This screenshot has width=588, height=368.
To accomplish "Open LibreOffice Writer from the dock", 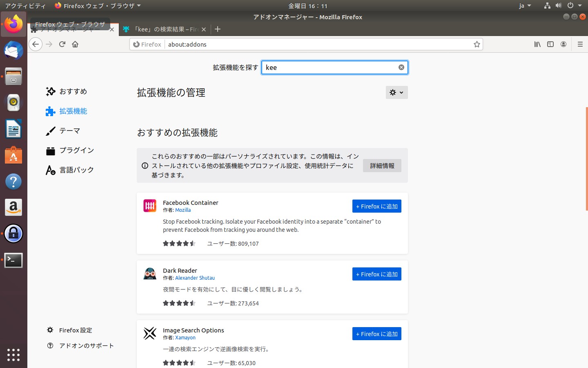I will click(x=13, y=129).
